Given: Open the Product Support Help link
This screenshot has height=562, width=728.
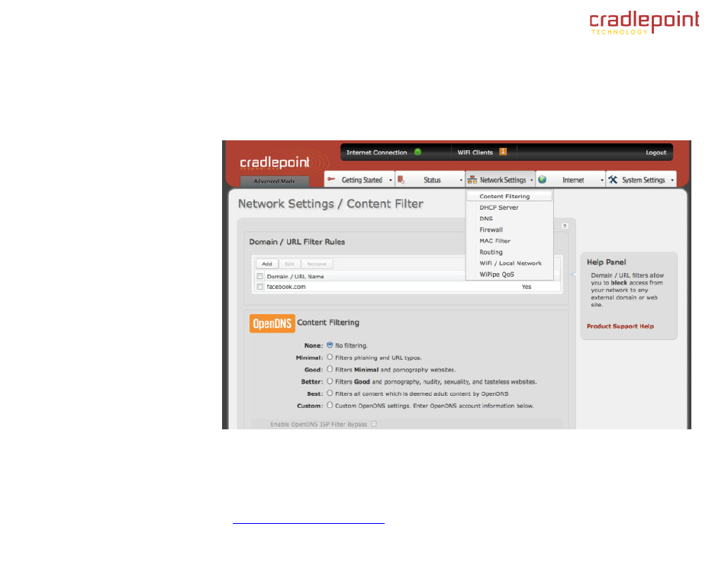Looking at the screenshot, I should pos(620,326).
